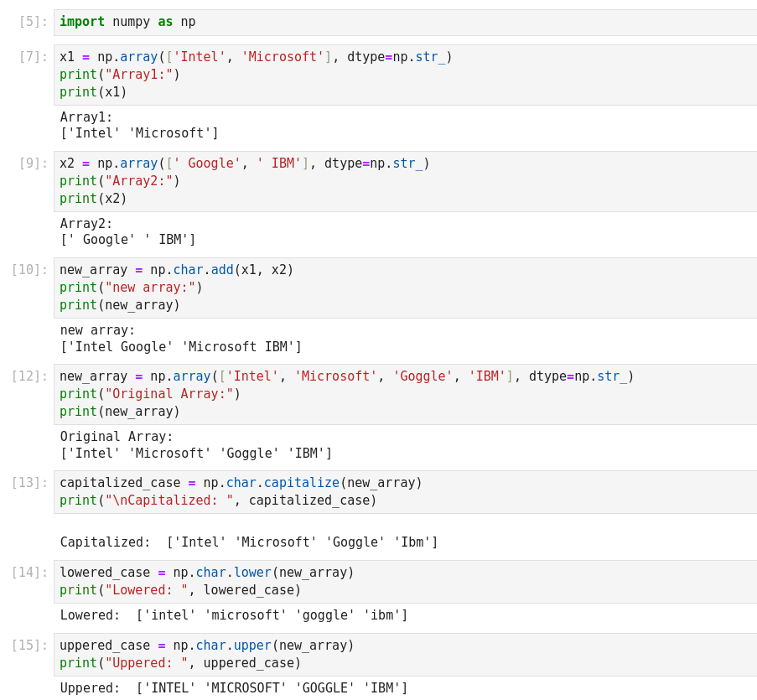Click the code cell defining x1 array

click(x=402, y=75)
